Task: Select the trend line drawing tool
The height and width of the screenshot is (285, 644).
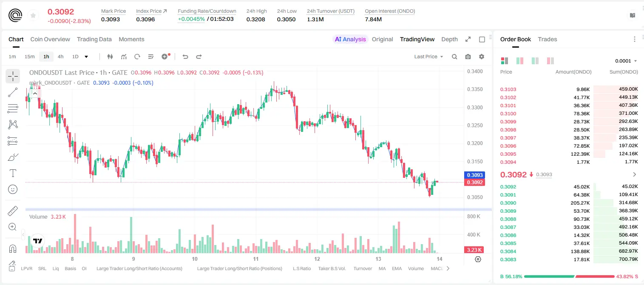Action: pyautogui.click(x=13, y=92)
